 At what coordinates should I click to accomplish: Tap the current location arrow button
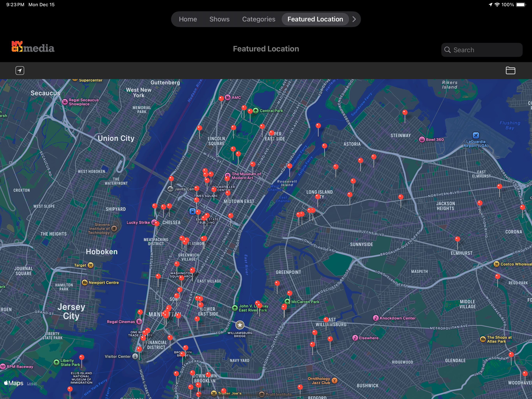20,71
